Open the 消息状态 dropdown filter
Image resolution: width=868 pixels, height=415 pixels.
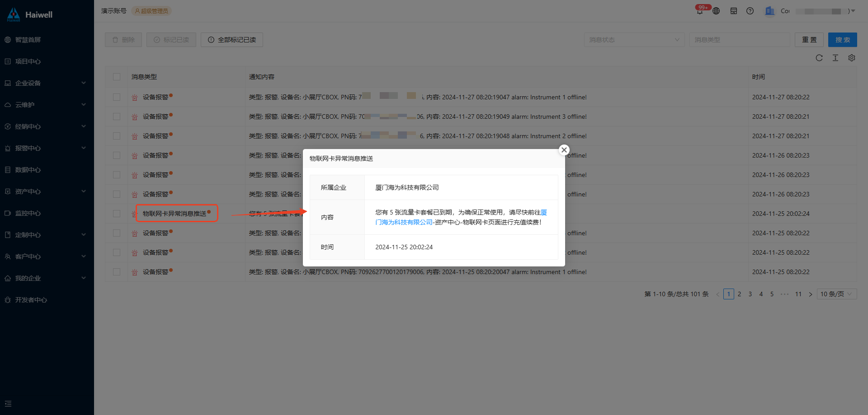pos(634,40)
